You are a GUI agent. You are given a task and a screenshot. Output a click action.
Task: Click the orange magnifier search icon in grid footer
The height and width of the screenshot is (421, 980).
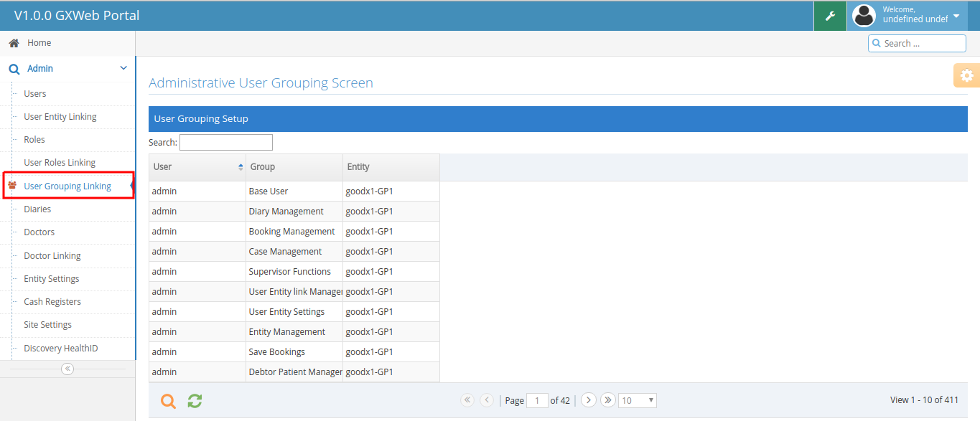pyautogui.click(x=168, y=401)
